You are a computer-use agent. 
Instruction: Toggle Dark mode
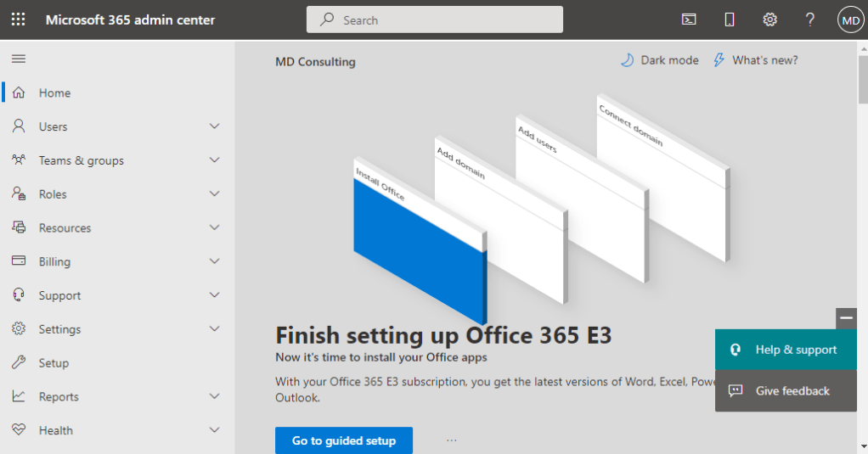pos(659,60)
